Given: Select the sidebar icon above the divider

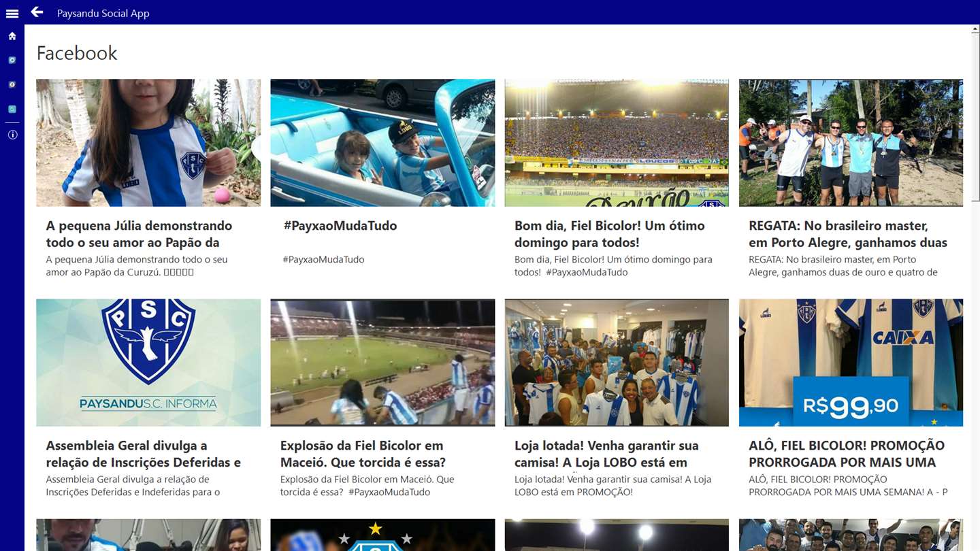Looking at the screenshot, I should pyautogui.click(x=12, y=109).
